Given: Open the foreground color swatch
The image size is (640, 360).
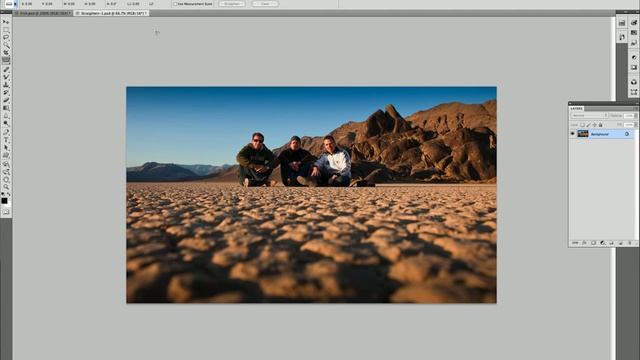Looking at the screenshot, I should [x=4, y=200].
